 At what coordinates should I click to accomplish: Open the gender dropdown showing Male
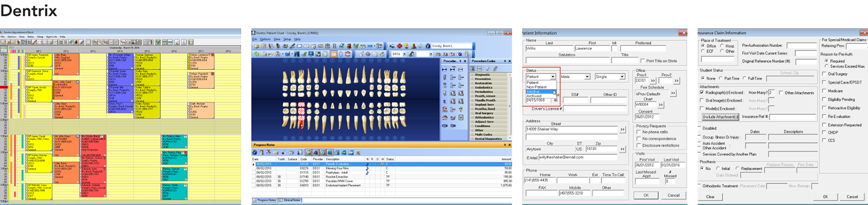tap(587, 77)
